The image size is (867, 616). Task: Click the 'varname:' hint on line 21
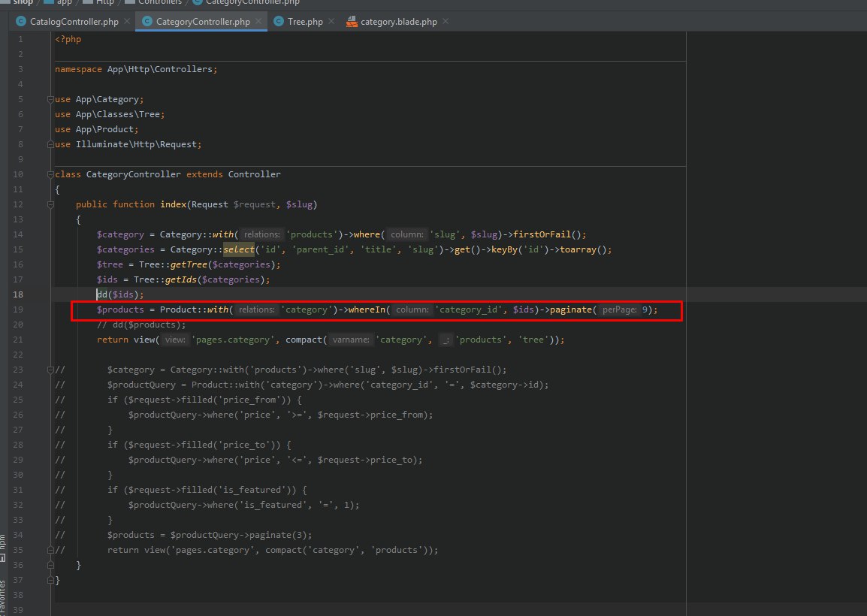pos(351,340)
